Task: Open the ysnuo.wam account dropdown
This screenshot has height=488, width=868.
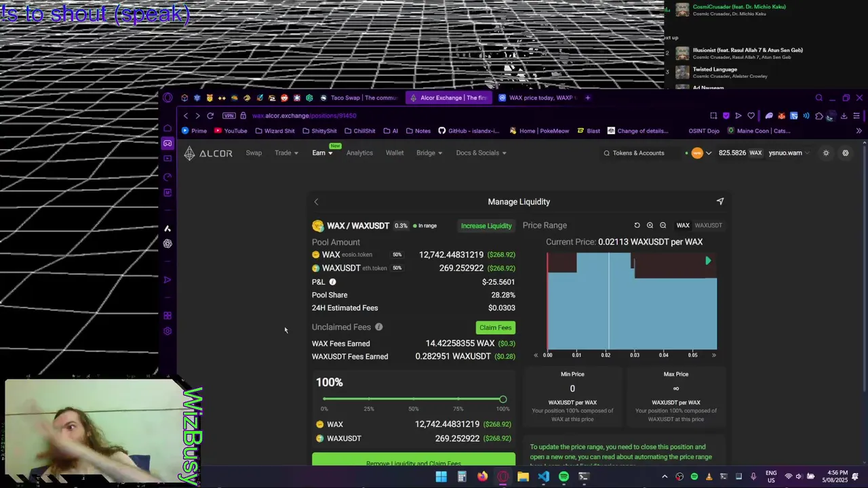Action: 789,153
